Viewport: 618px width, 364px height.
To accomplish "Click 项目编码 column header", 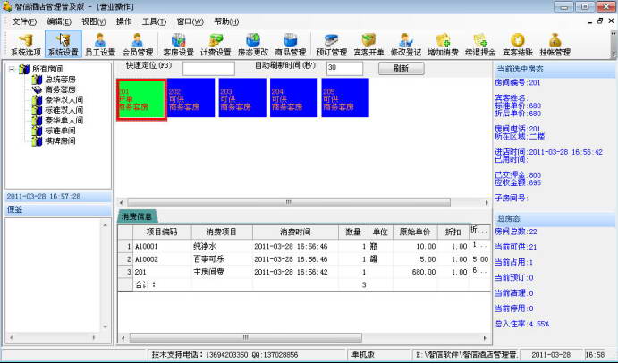I will click(x=162, y=233).
